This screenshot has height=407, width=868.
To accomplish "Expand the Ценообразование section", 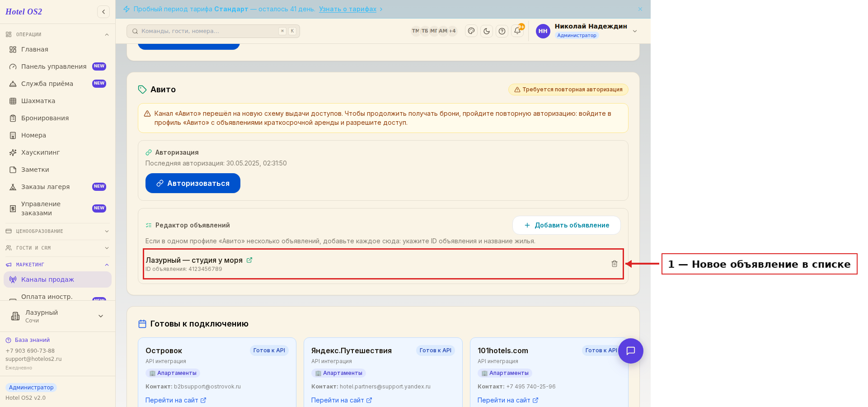I will pyautogui.click(x=57, y=231).
